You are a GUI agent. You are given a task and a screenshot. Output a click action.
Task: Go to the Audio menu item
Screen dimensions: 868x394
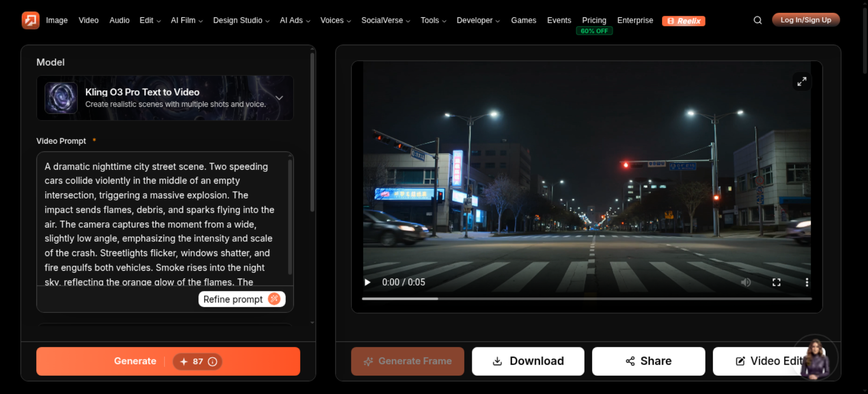click(x=119, y=20)
